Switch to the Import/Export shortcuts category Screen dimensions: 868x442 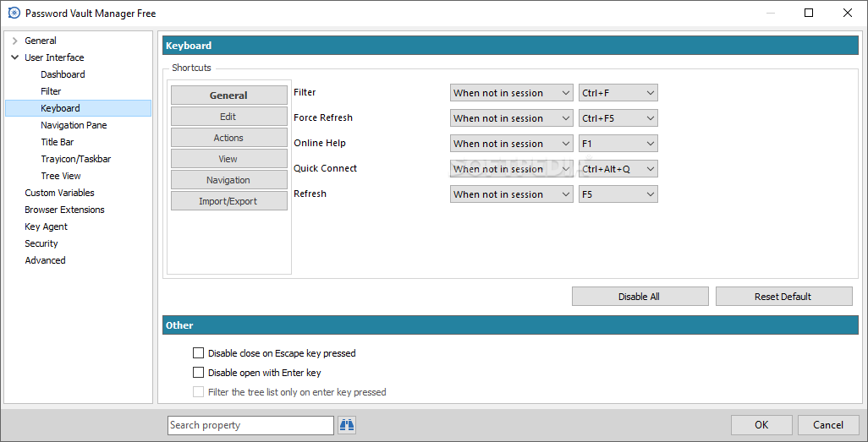click(228, 201)
